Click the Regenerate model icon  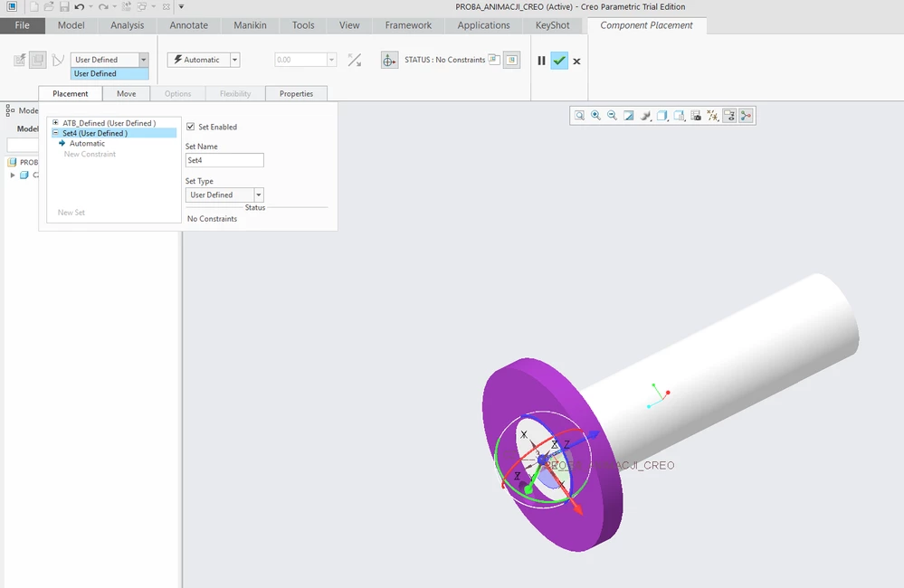127,7
